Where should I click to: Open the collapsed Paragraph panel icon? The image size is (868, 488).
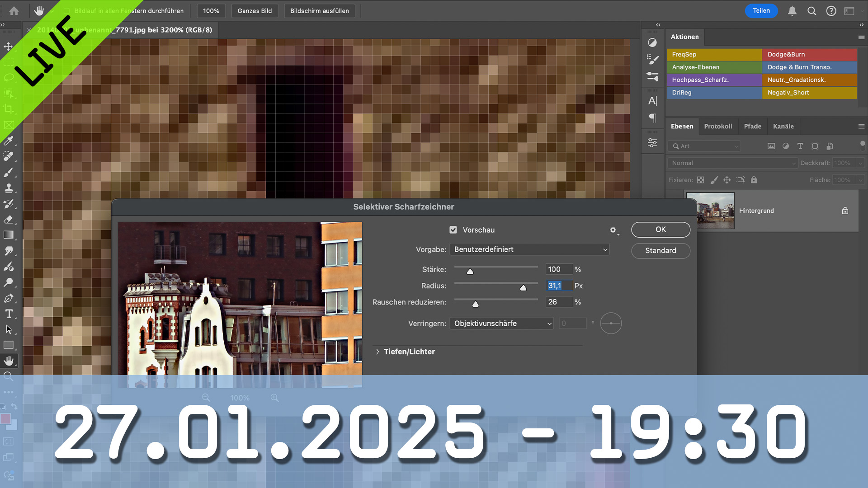(x=652, y=118)
